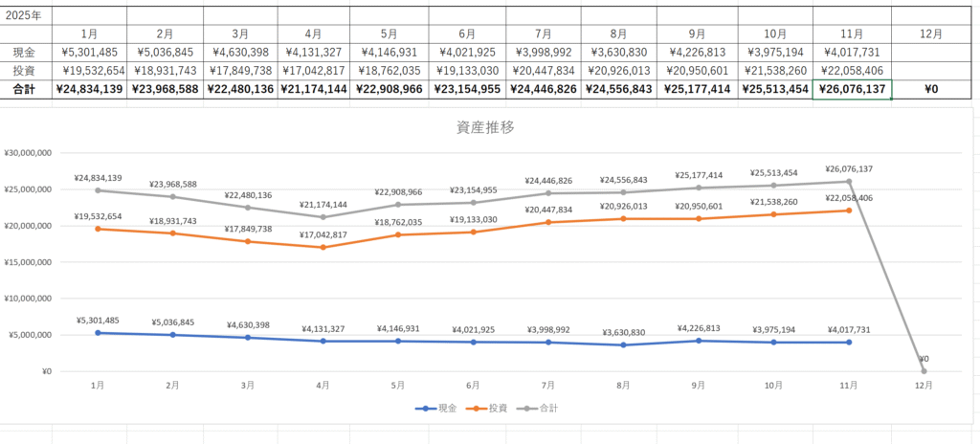Click the chart title 資産推移

click(489, 127)
